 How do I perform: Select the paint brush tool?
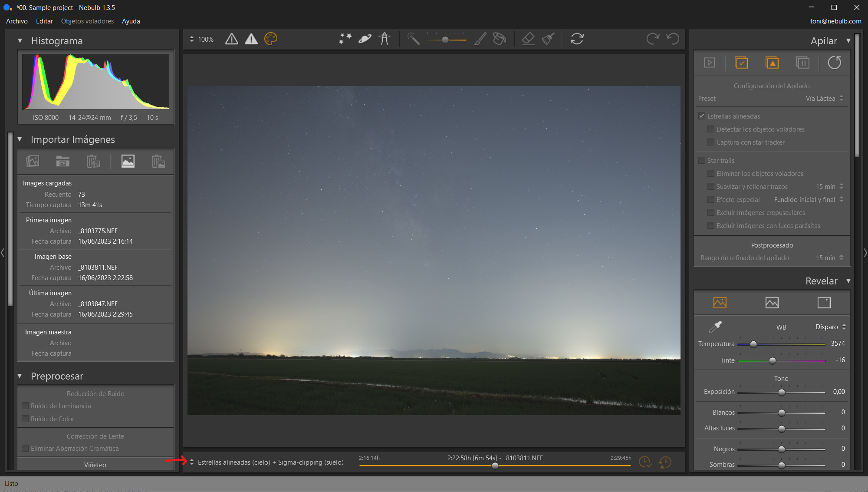[480, 39]
